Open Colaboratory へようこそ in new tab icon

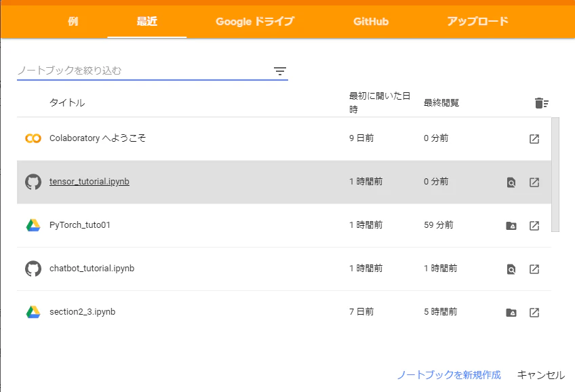(x=534, y=138)
